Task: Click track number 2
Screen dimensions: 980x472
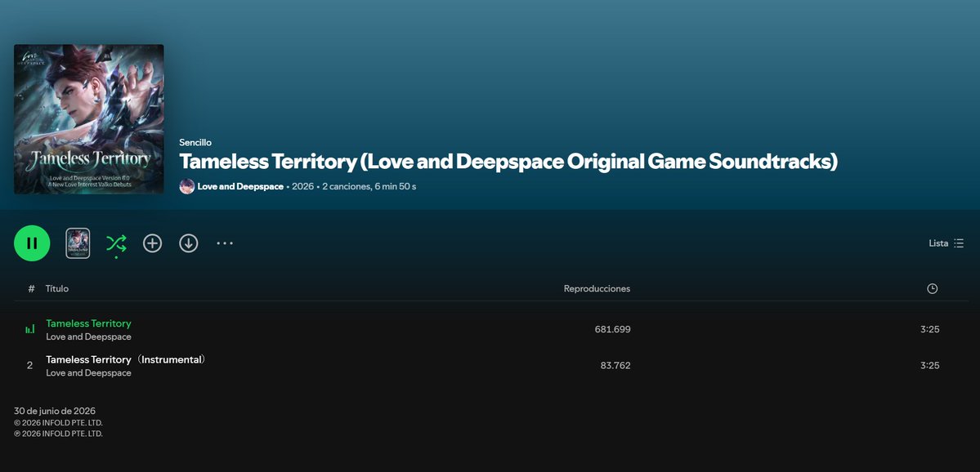Action: click(29, 365)
